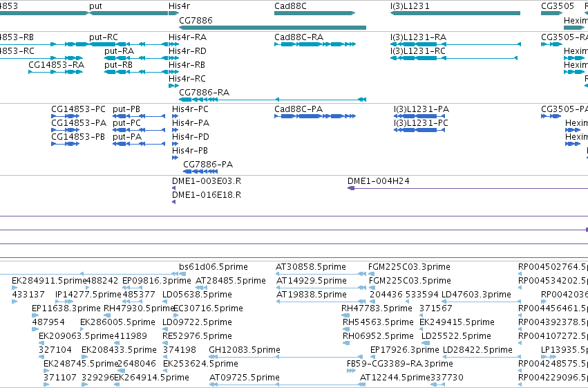Image resolution: width=588 pixels, height=388 pixels.
Task: Click EST EC30716.5prime
Action: [x=176, y=315]
